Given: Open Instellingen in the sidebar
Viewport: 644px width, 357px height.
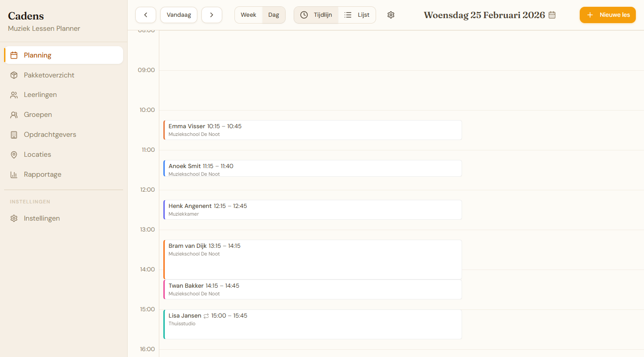Looking at the screenshot, I should 42,218.
